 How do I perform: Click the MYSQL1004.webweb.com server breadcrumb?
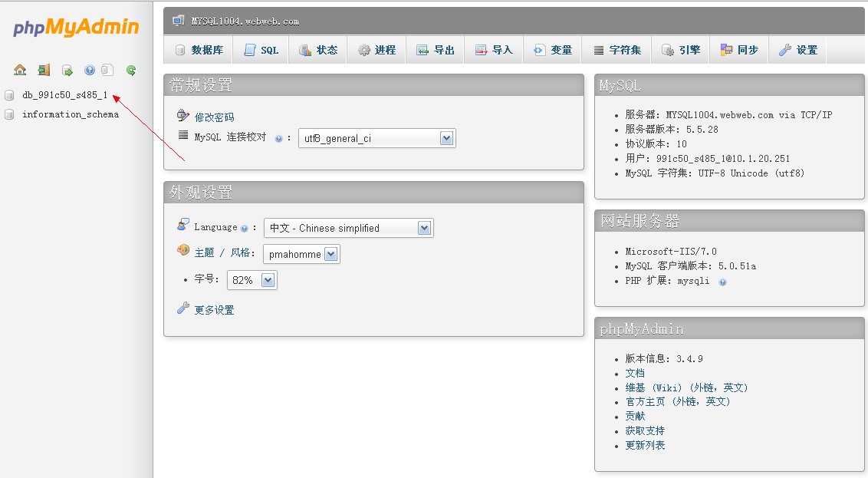tap(245, 21)
